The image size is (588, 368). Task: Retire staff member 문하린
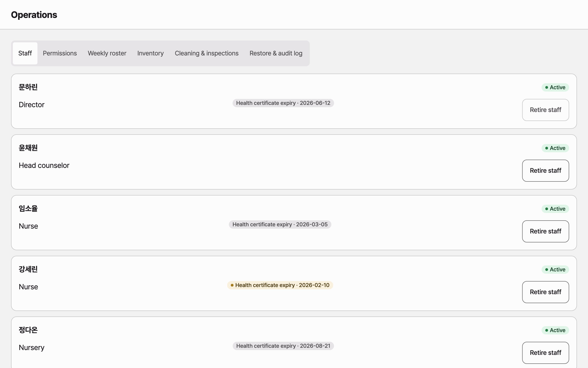(546, 110)
